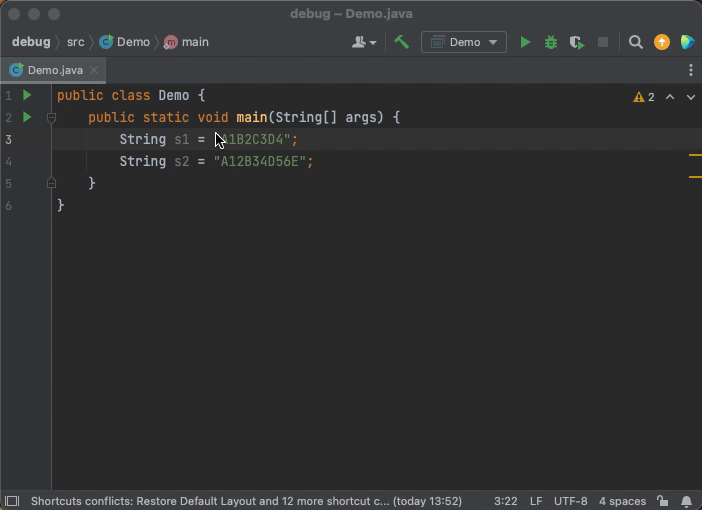
Task: Build project with the hammer icon
Action: tap(402, 42)
